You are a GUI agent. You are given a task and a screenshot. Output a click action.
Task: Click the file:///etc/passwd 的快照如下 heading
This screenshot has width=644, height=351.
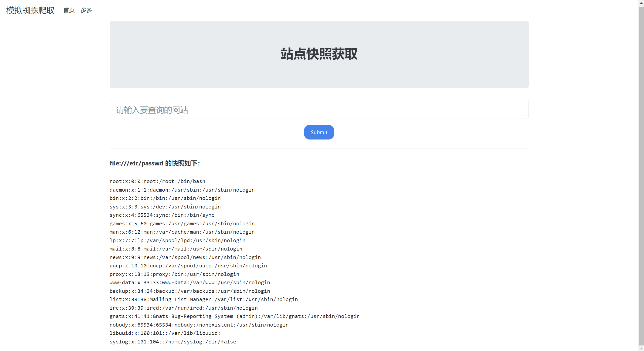coord(155,163)
